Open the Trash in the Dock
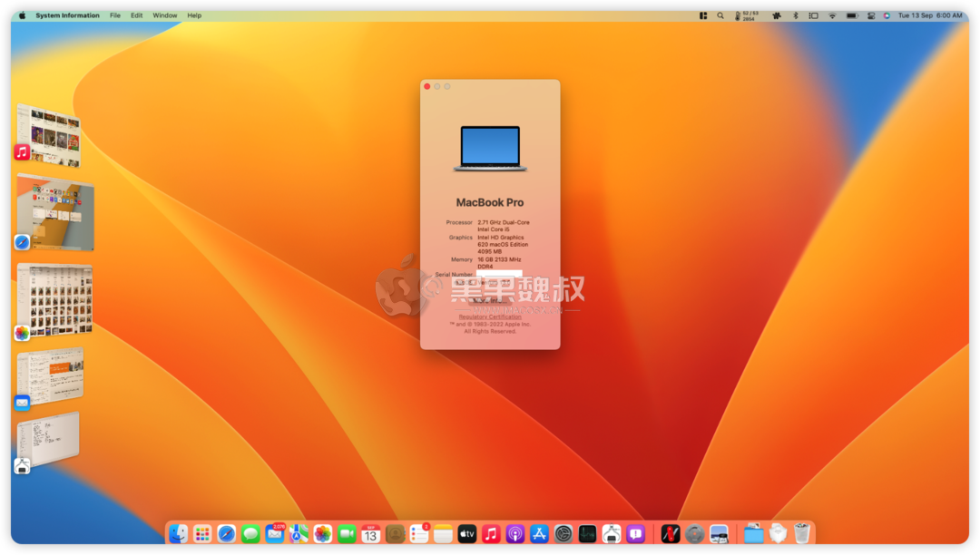This screenshot has height=555, width=980. pyautogui.click(x=802, y=534)
